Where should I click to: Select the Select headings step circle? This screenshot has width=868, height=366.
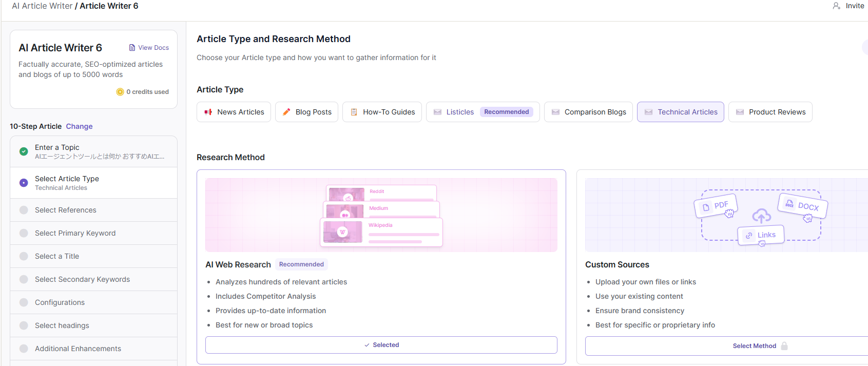click(x=24, y=325)
